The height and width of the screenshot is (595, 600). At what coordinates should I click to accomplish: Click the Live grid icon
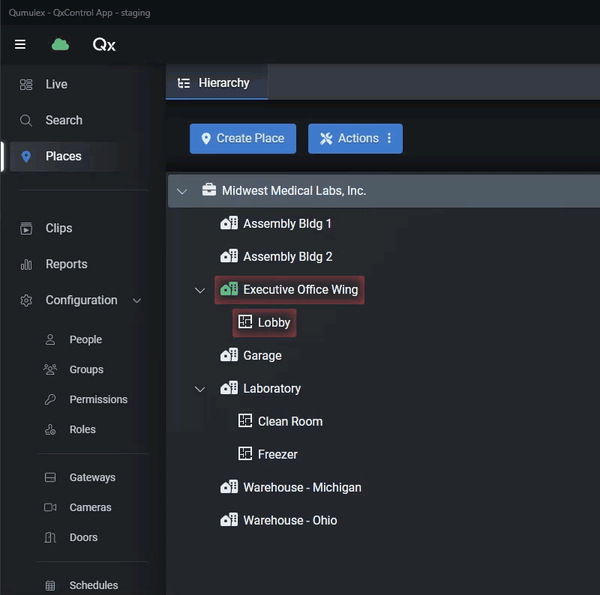pyautogui.click(x=26, y=84)
